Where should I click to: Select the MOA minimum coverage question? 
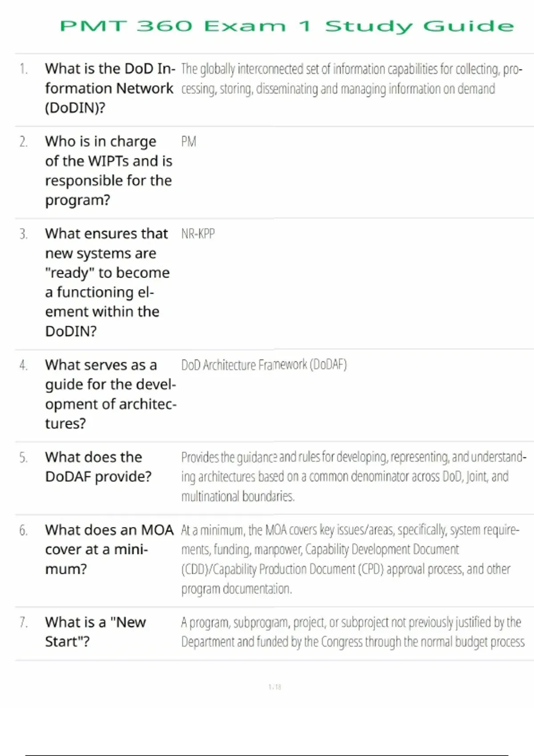click(109, 549)
